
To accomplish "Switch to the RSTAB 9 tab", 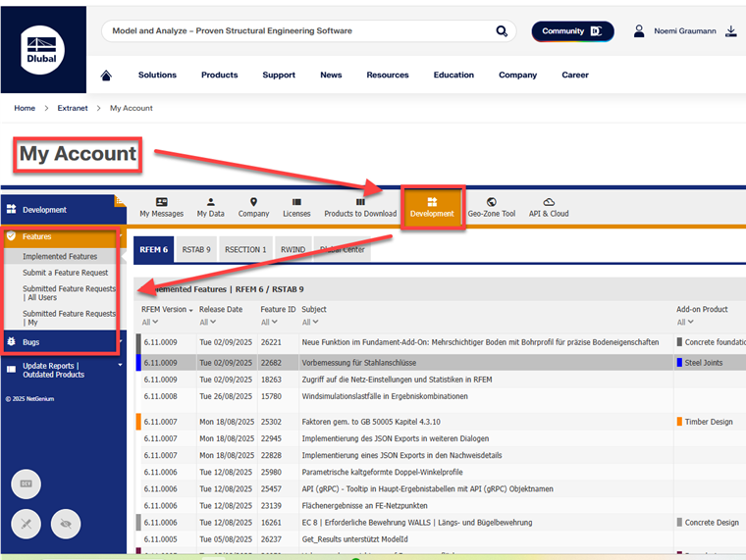I will click(x=196, y=249).
